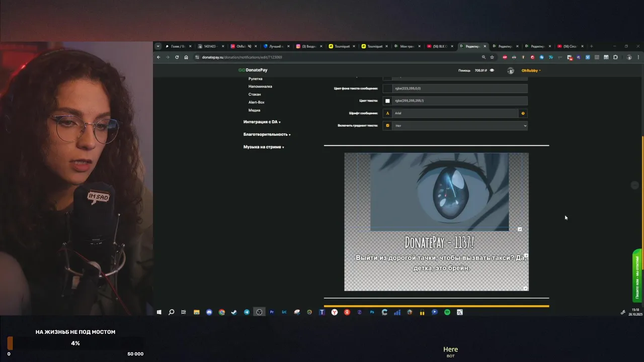
Task: Click the zoom magnifier icon in address bar
Action: tap(484, 57)
